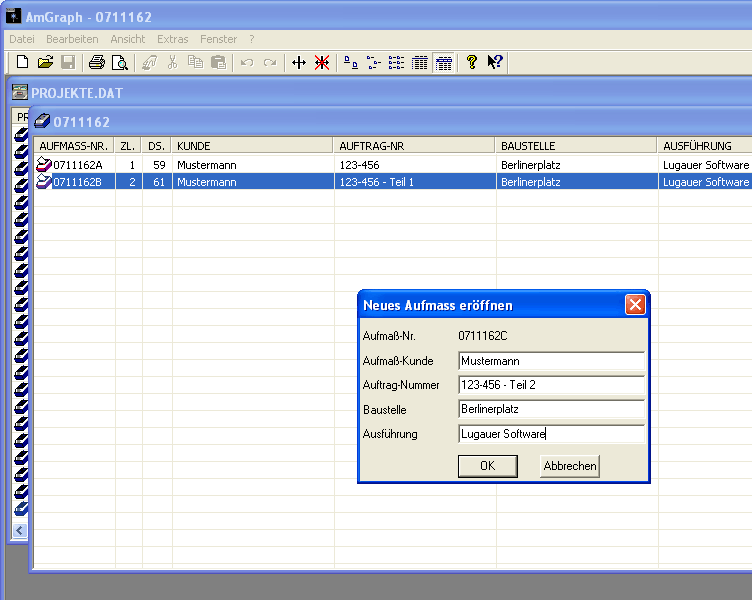
Task: Click the Copy toolbar icon
Action: (195, 62)
